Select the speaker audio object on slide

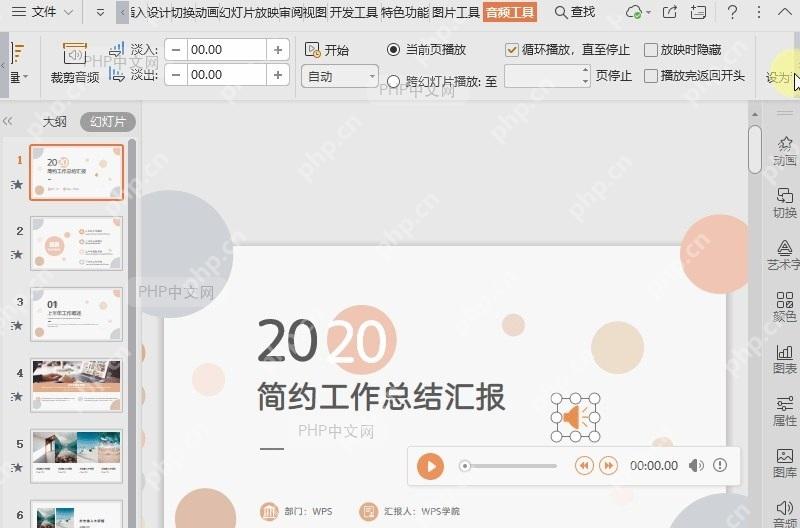point(576,417)
